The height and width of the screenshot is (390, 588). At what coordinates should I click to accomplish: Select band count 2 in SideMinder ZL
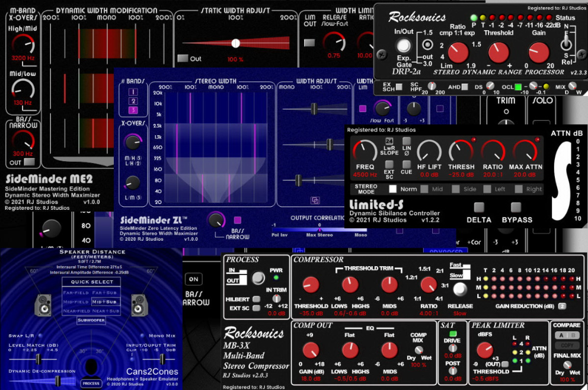tap(133, 101)
